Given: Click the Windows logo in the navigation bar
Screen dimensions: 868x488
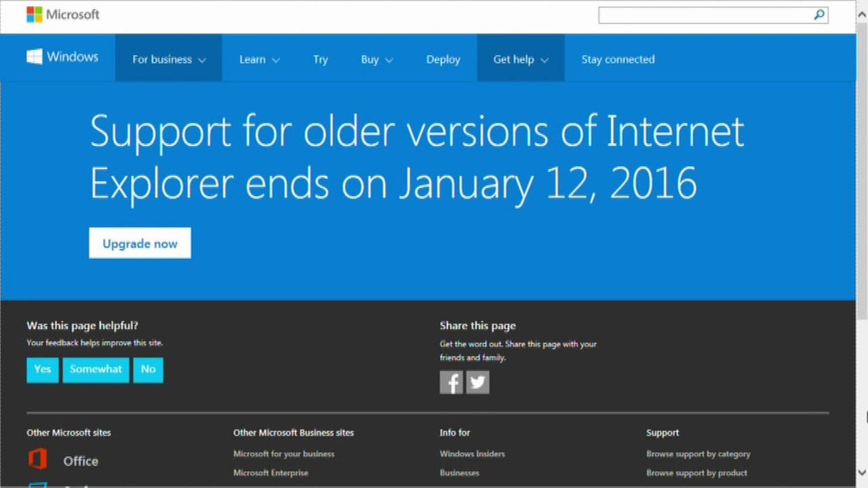Looking at the screenshot, I should [62, 57].
